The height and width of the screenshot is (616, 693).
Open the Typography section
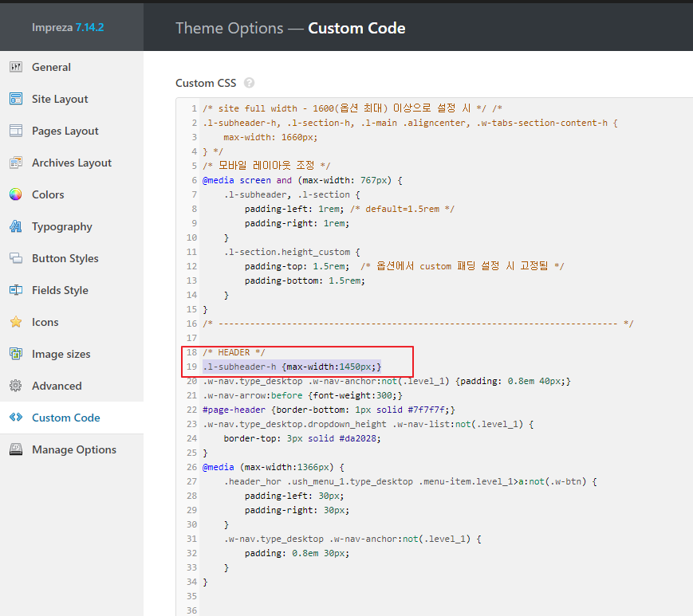click(x=72, y=226)
